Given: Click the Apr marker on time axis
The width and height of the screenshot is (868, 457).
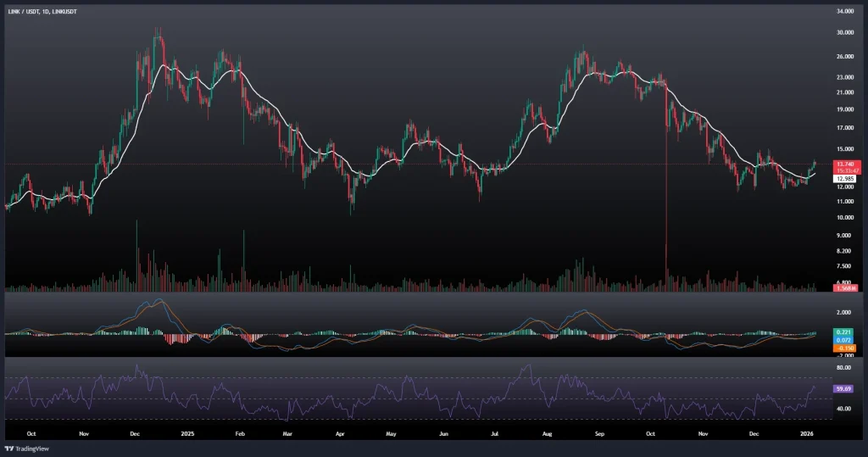Looking at the screenshot, I should (x=340, y=432).
